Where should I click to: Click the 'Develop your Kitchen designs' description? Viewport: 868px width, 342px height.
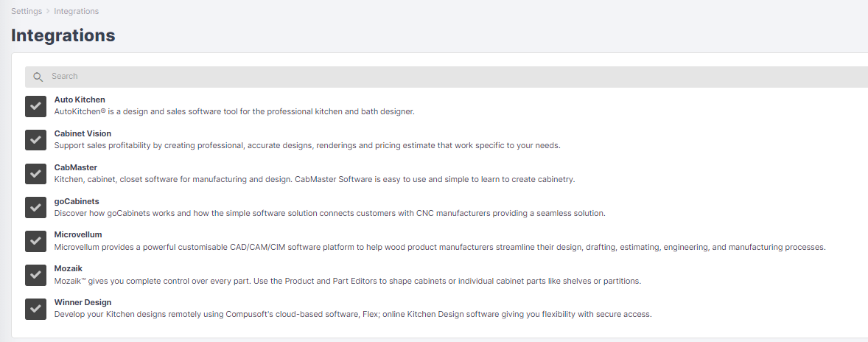click(353, 314)
